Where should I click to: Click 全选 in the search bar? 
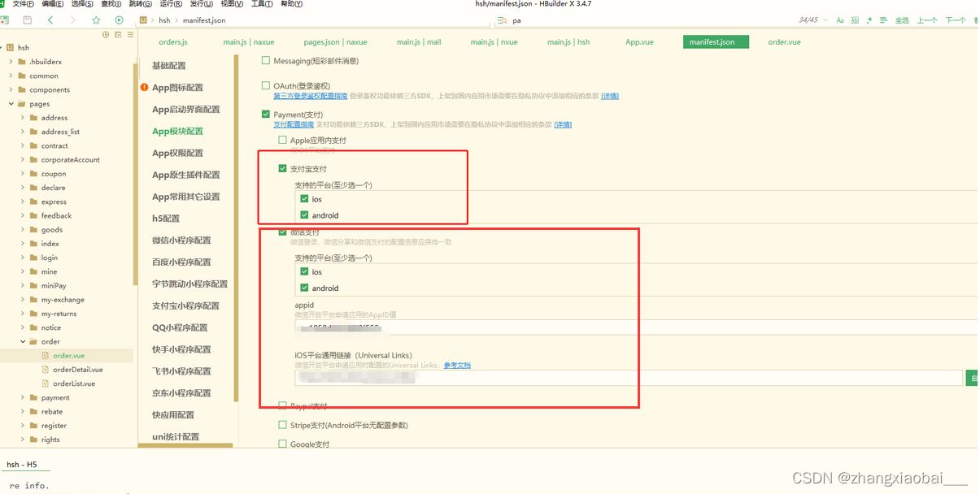click(902, 20)
